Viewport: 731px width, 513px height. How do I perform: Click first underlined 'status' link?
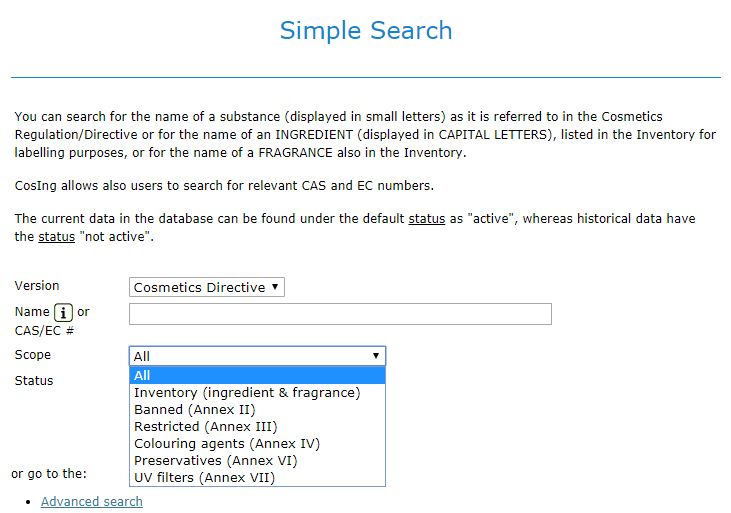click(x=426, y=218)
